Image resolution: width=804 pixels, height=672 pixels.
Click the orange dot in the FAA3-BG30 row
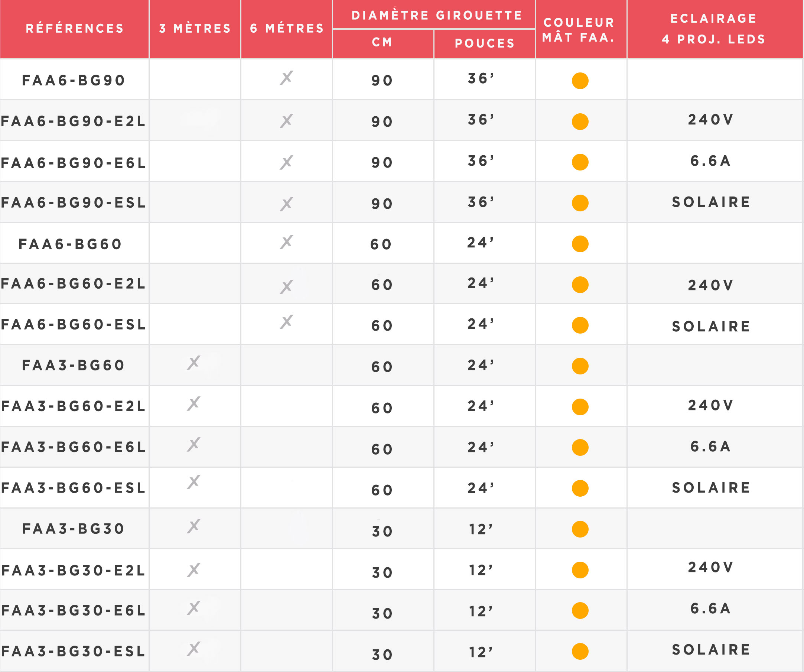(580, 529)
